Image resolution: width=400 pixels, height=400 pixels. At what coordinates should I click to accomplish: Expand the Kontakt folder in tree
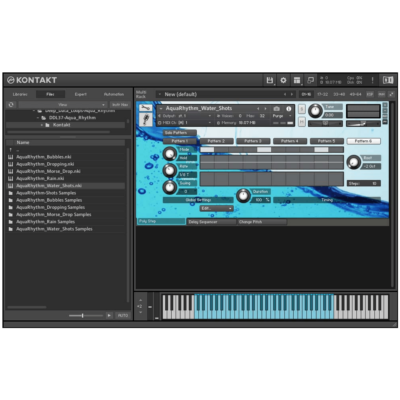(x=42, y=125)
